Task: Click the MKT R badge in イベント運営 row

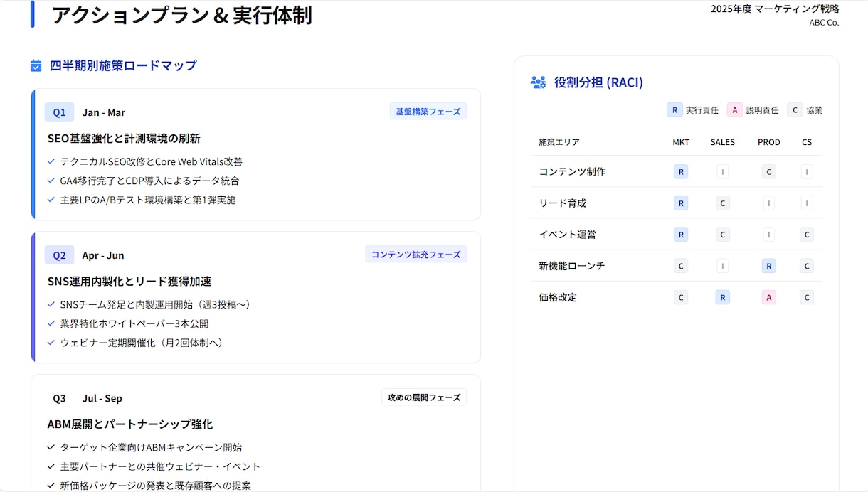Action: pos(681,235)
